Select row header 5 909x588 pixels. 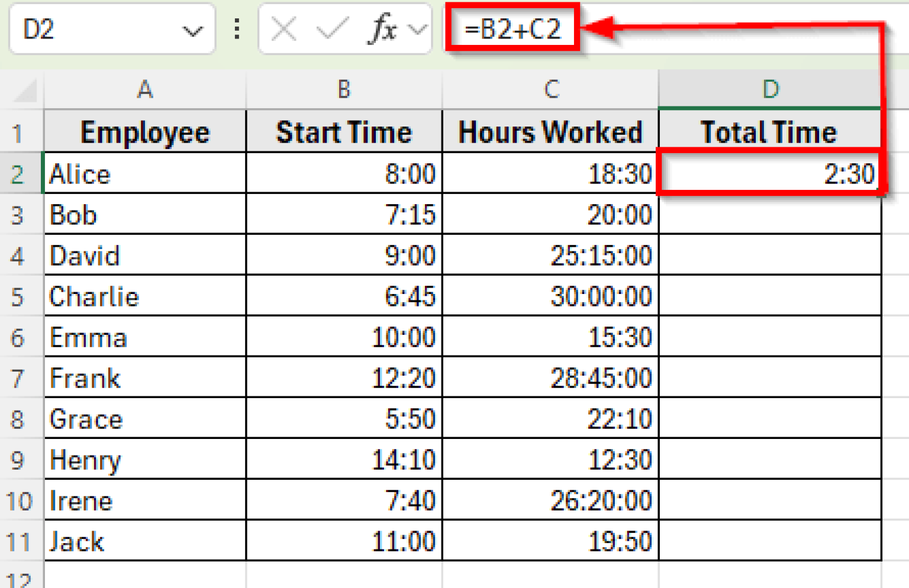[21, 296]
